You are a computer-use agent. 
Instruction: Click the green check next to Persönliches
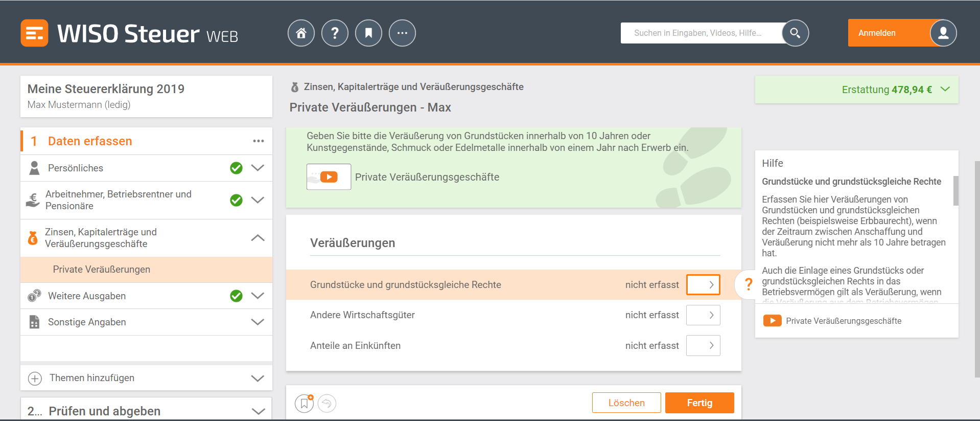[236, 168]
